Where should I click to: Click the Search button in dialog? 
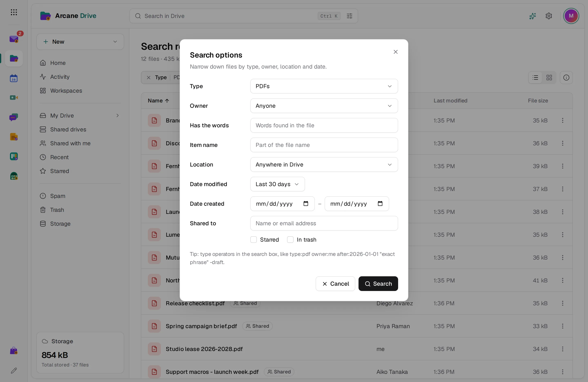coord(378,283)
